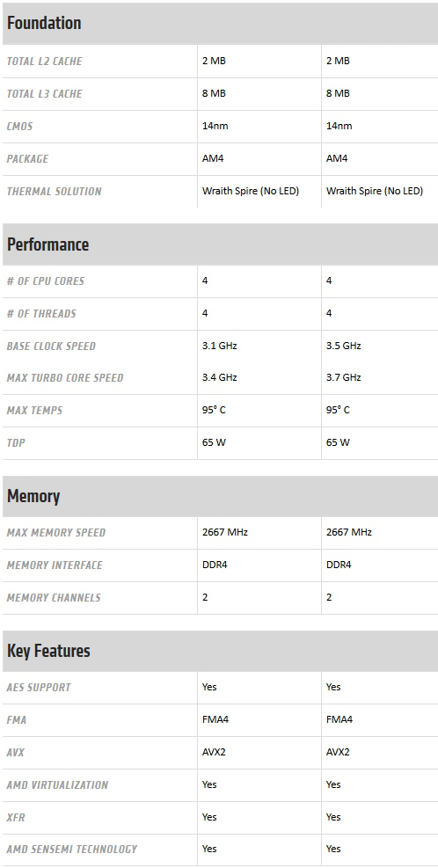This screenshot has width=438, height=868.
Task: Click the TOTAL L2 CACHE row label
Action: (x=44, y=62)
